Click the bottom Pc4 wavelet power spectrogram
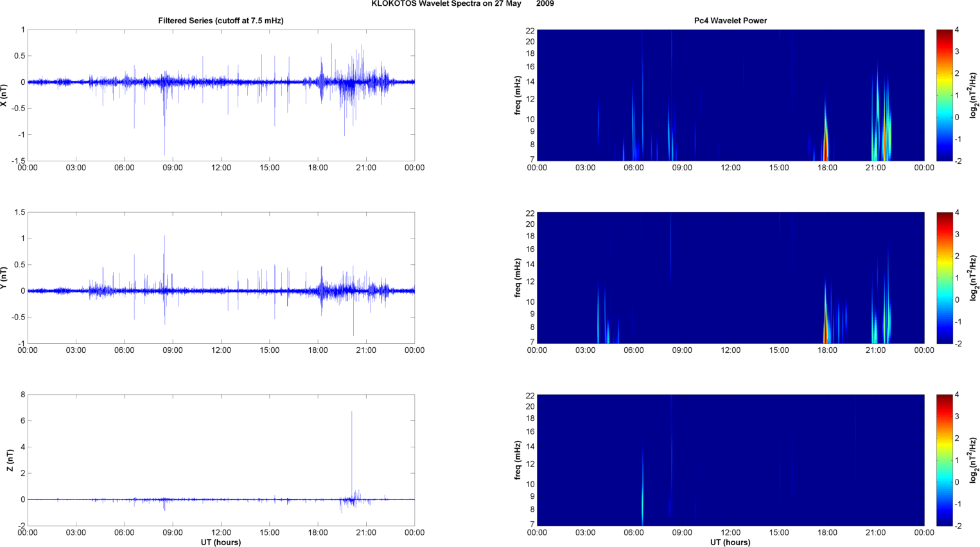980x547 pixels. 730,460
